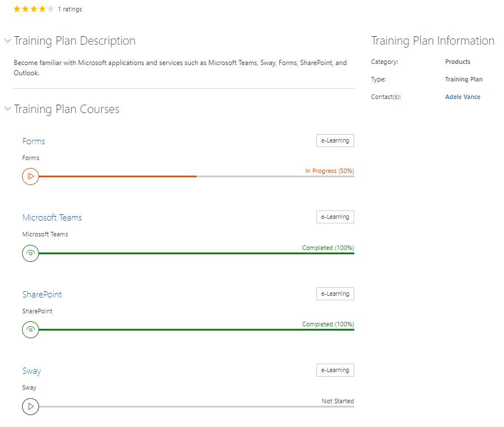Open the Microsoft Teams course link
Screen dimensions: 504x427
click(x=52, y=217)
